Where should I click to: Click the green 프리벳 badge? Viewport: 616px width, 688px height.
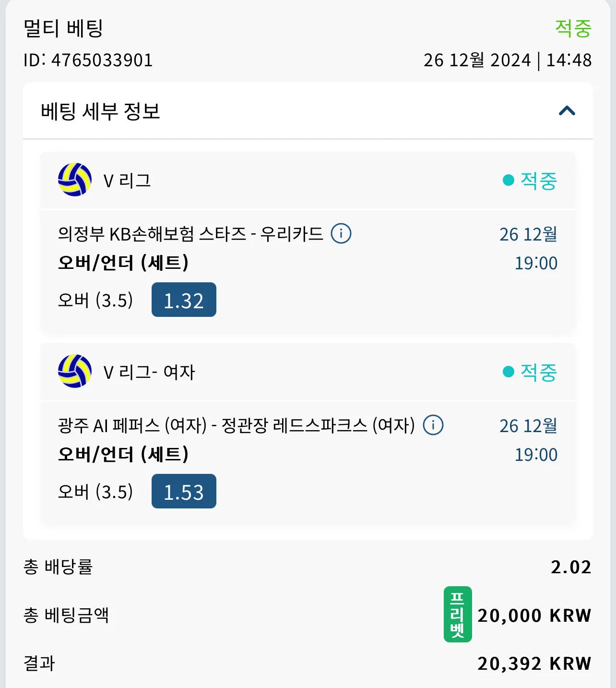458,614
